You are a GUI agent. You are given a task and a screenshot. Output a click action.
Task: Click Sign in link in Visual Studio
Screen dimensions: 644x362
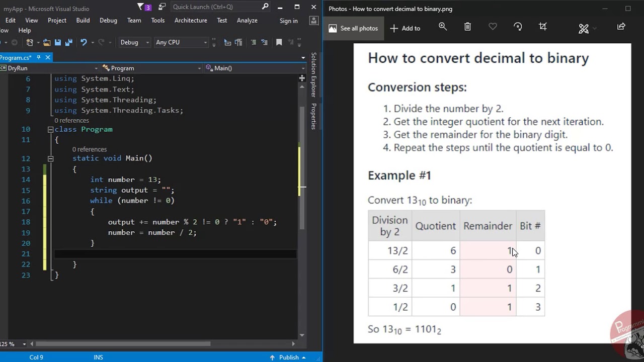click(288, 21)
